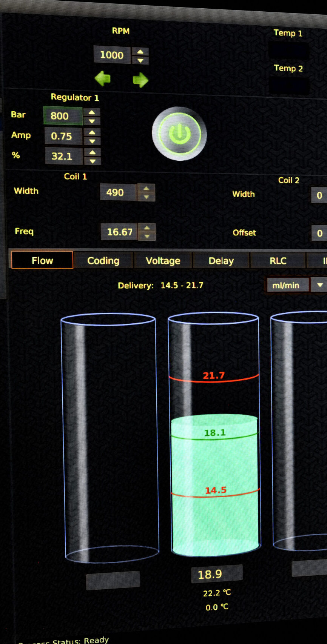Click the Coil 1 Width field showing 490

[x=117, y=192]
